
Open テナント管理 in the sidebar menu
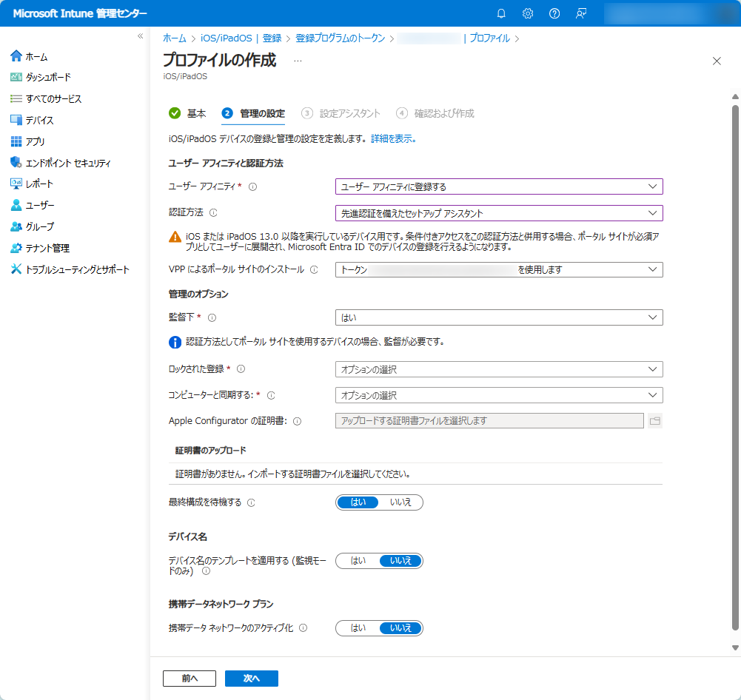coord(47,248)
